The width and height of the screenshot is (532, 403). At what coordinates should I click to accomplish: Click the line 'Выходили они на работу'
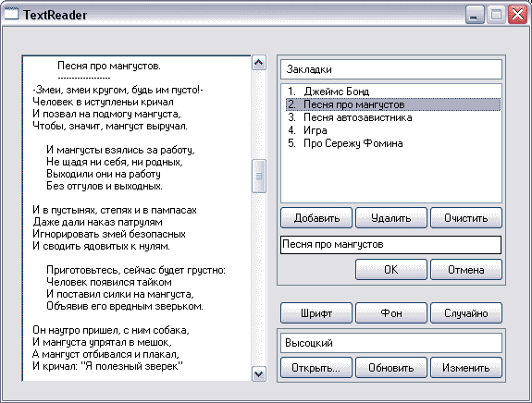tap(104, 174)
